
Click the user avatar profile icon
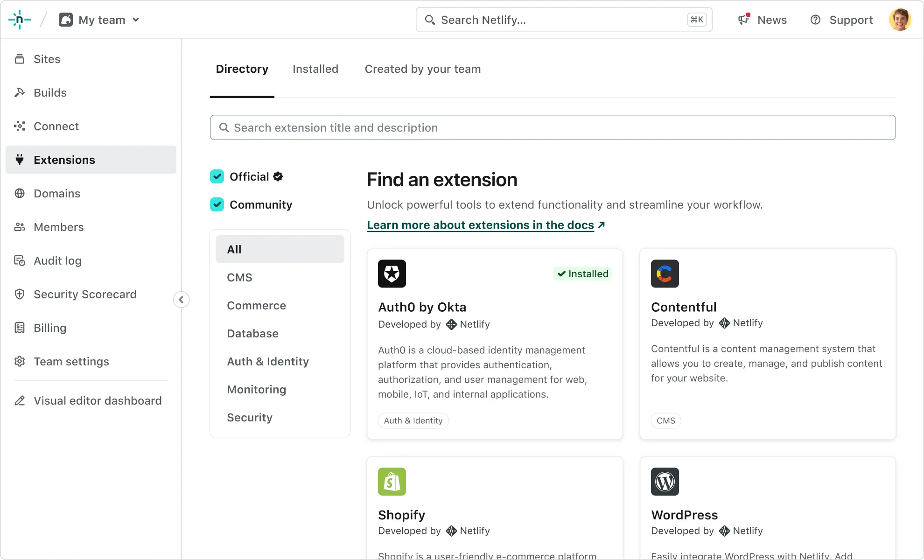(901, 20)
